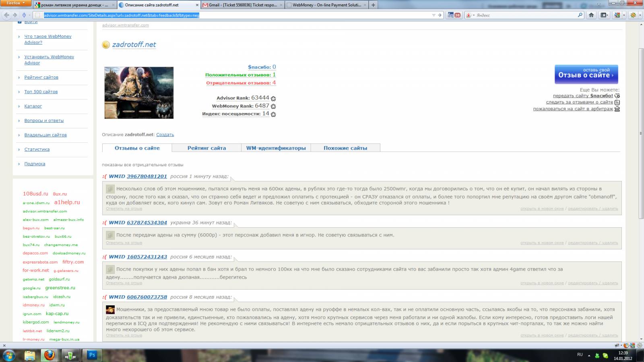
Task: Click the arbitration building icon
Action: tap(617, 109)
